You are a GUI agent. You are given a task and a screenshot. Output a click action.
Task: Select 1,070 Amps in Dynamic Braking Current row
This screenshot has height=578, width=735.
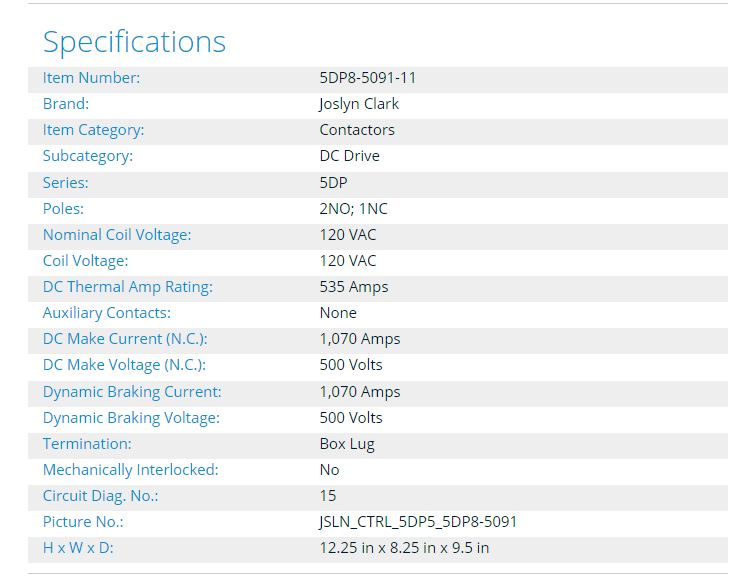pos(360,392)
